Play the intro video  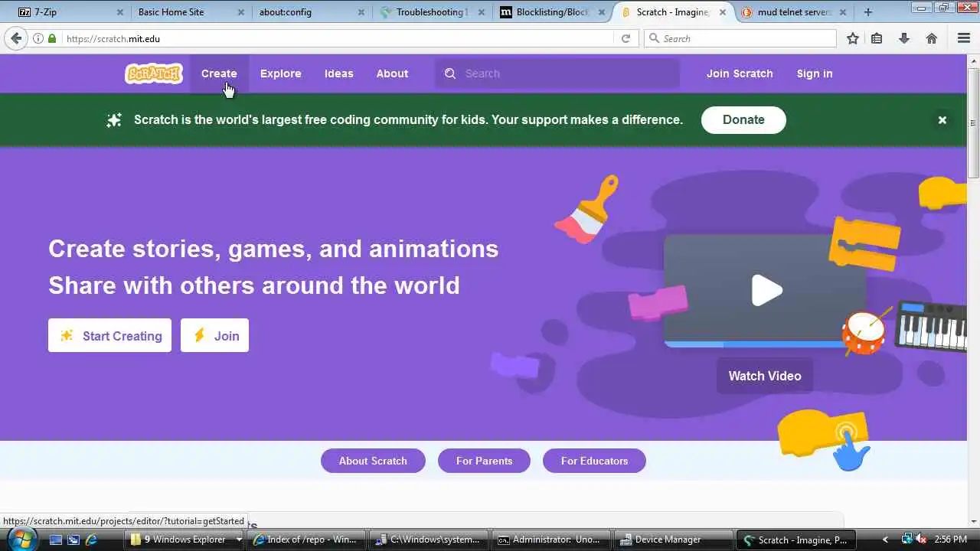point(766,290)
